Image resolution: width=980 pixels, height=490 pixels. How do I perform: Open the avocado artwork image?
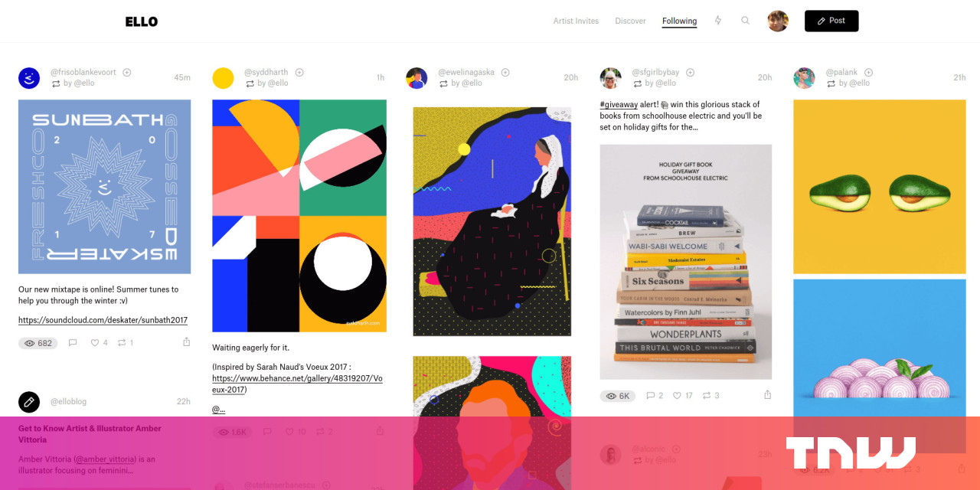(x=879, y=187)
